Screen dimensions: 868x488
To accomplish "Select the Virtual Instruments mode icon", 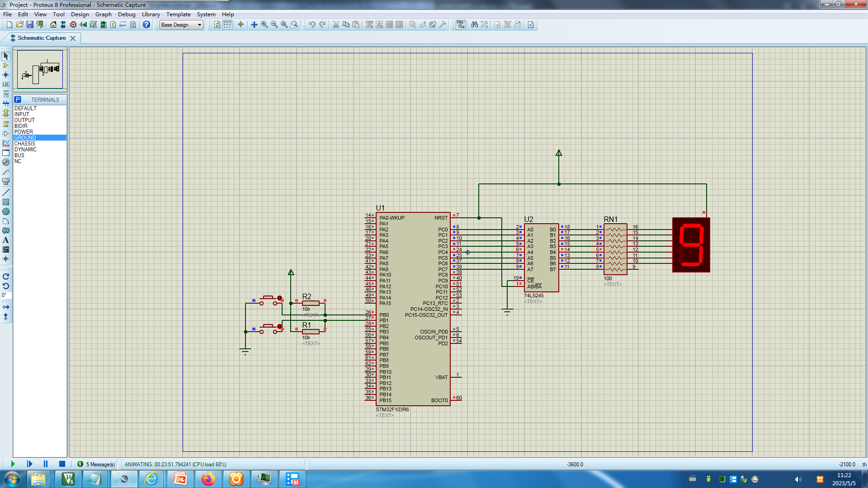I will coord(6,181).
